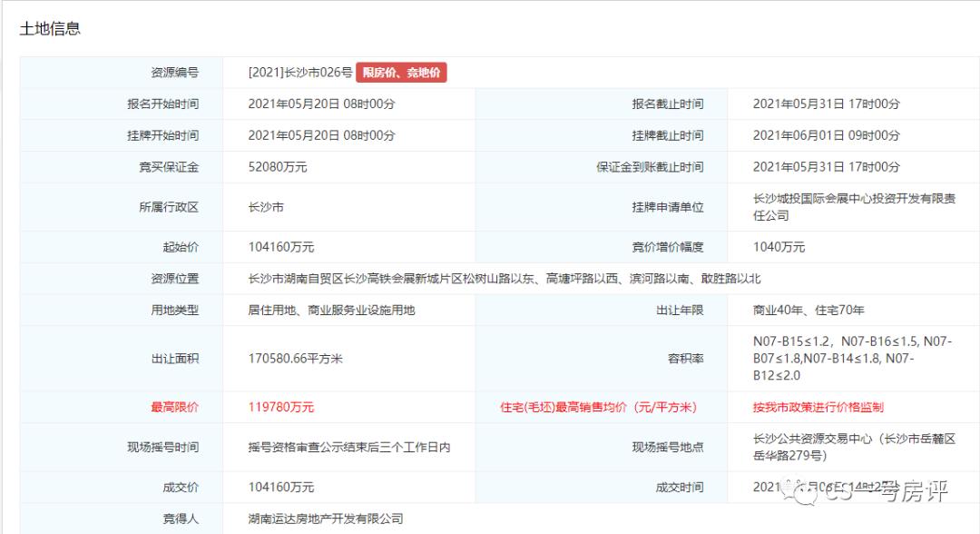Screen dimensions: 980x534
Task: Click the 出让面积 value 170580.66平方米
Action: pos(295,358)
